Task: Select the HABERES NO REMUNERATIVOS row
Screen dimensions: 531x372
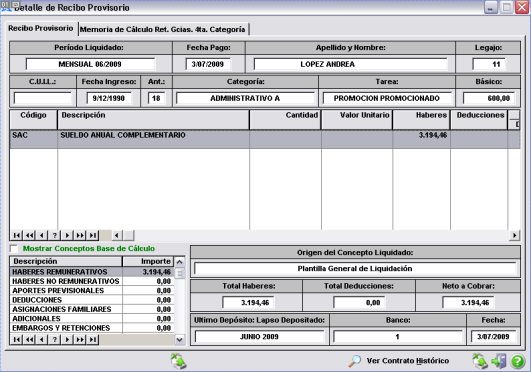Action: [92, 281]
